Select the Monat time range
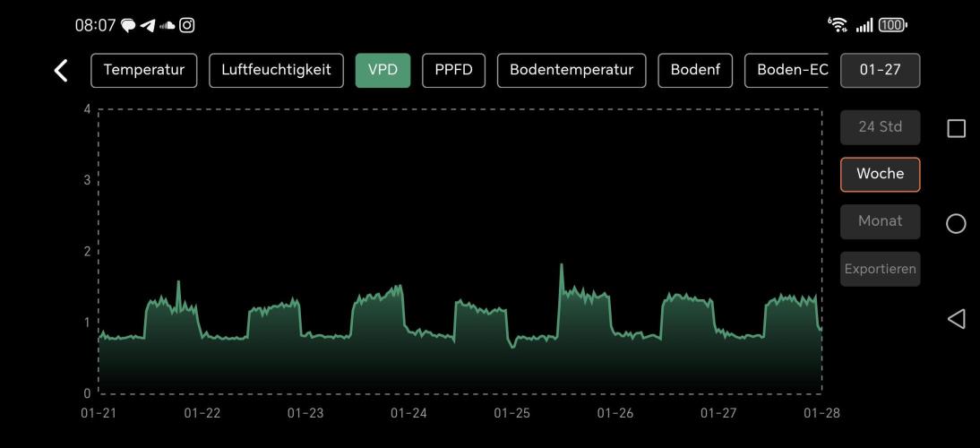This screenshot has width=980, height=448. coord(880,221)
